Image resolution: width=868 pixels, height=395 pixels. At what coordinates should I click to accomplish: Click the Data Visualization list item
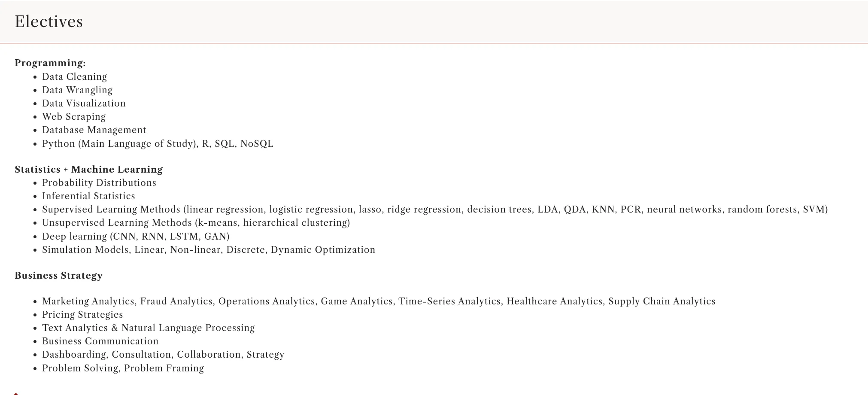[x=84, y=103]
